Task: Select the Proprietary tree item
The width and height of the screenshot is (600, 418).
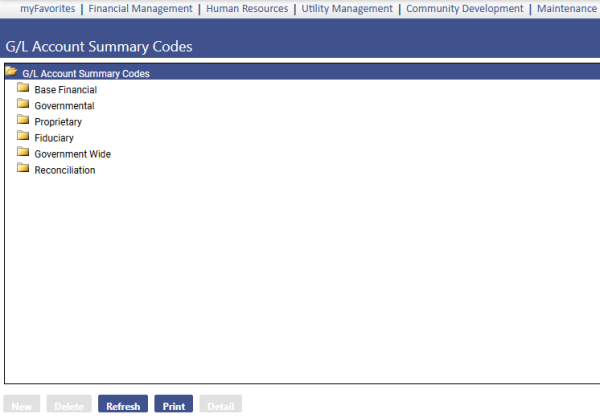Action: tap(58, 122)
